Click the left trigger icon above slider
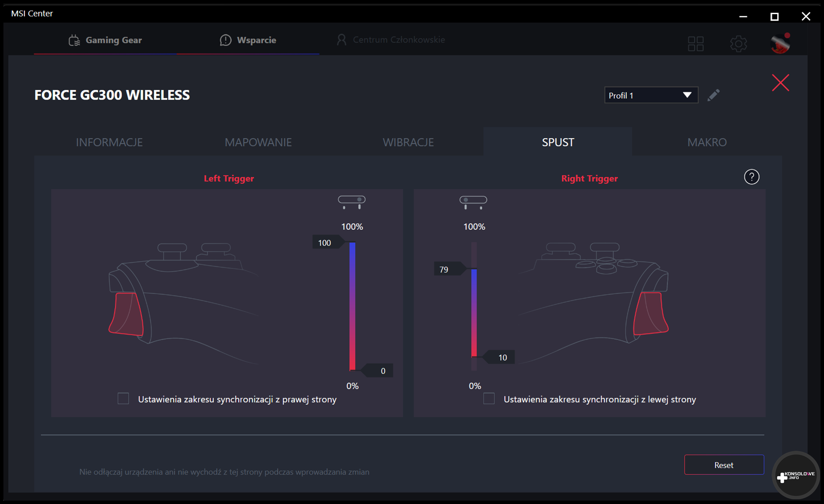824x504 pixels. tap(351, 202)
